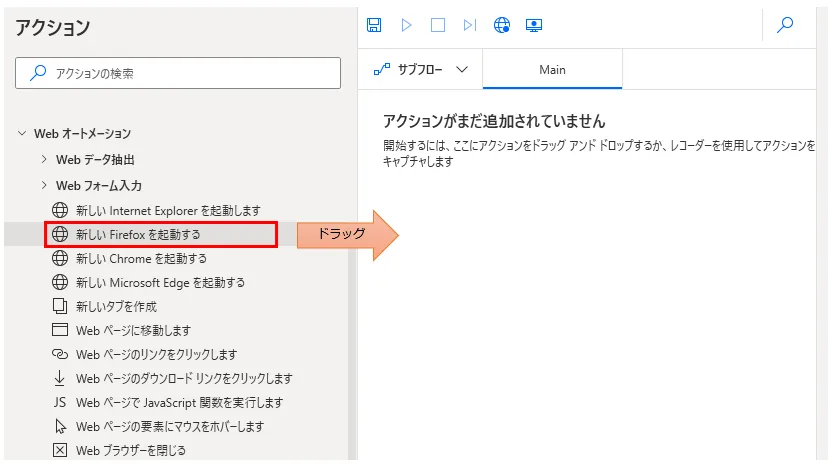The image size is (833, 464).
Task: Click the search magnifier in toolbar
Action: pos(785,25)
